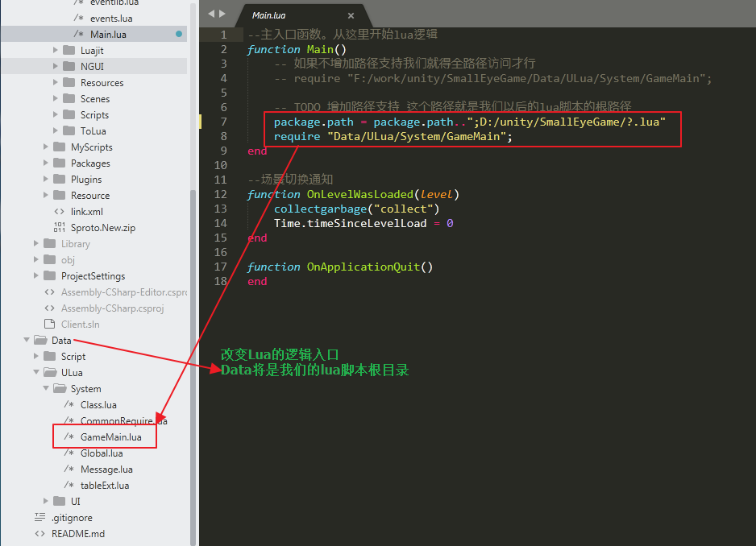Select the Plugins folder icon

tap(60, 179)
